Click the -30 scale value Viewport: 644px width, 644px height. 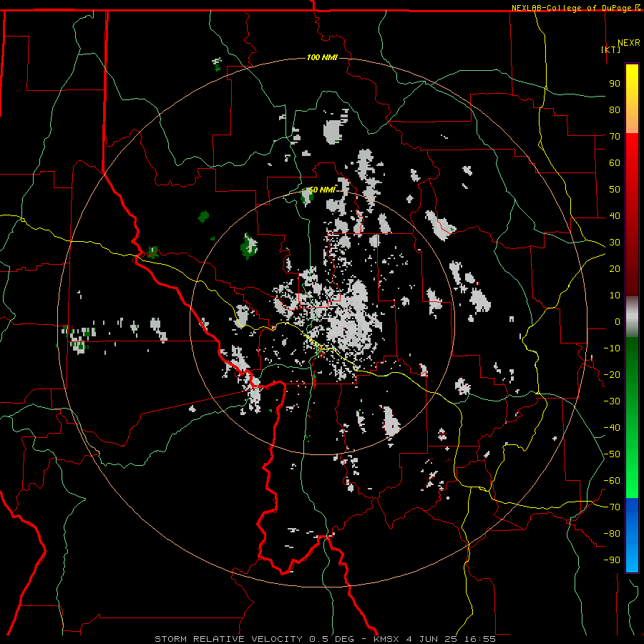(612, 401)
